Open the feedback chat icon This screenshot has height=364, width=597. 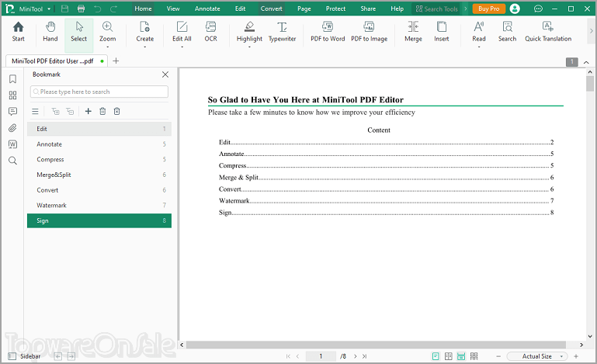(x=538, y=9)
